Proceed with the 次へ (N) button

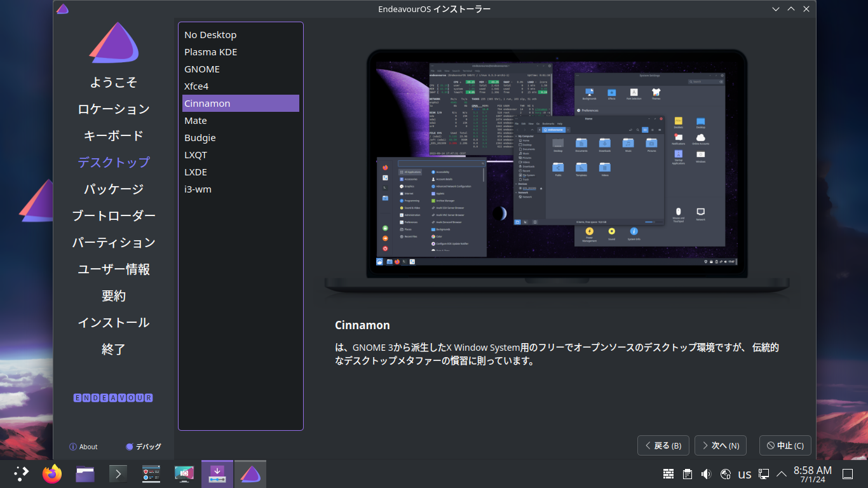(721, 445)
